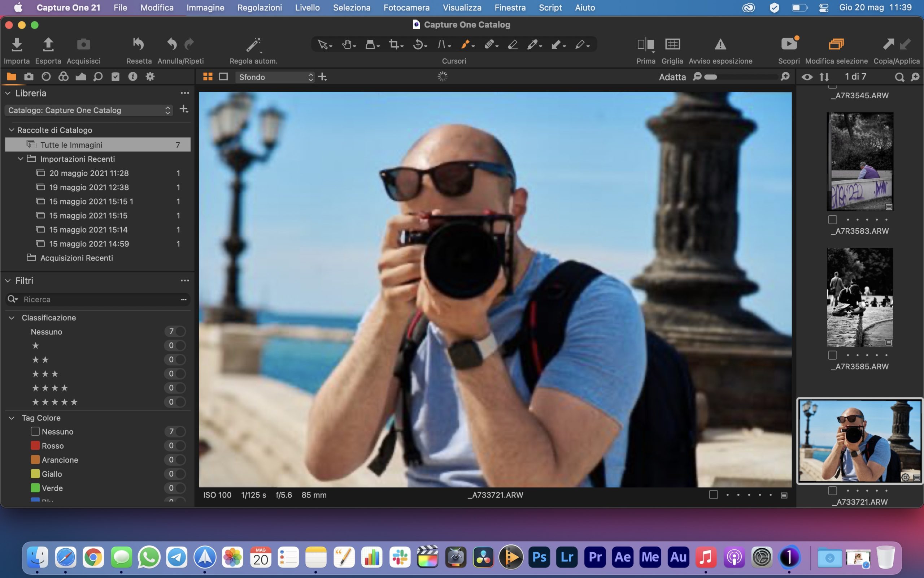
Task: Open the browser sort arrows icon
Action: 824,77
